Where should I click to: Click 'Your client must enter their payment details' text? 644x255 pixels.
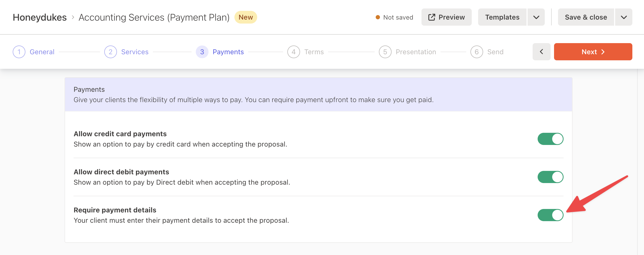pos(181,220)
